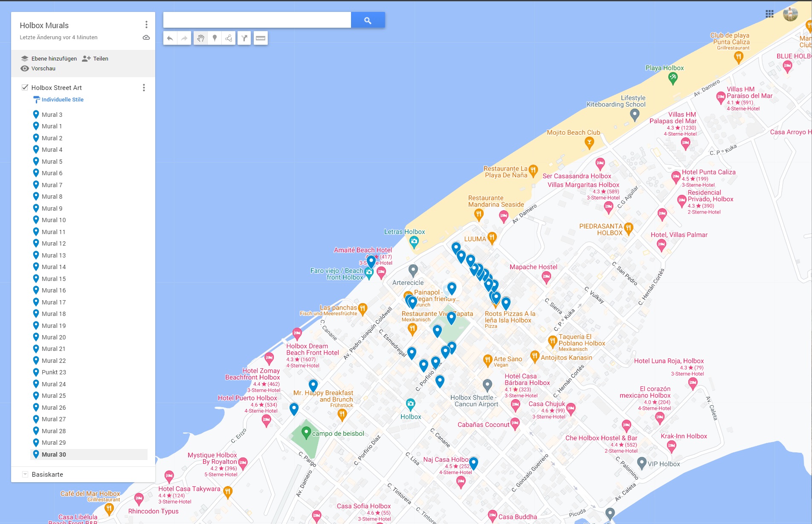Uncheck the Holbox Street Art layer checkbox
Image resolution: width=812 pixels, height=524 pixels.
coord(25,87)
